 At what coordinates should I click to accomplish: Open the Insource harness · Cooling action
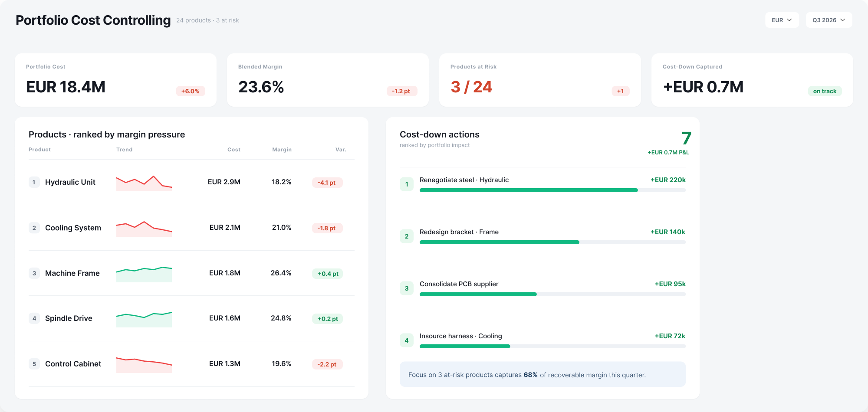542,340
